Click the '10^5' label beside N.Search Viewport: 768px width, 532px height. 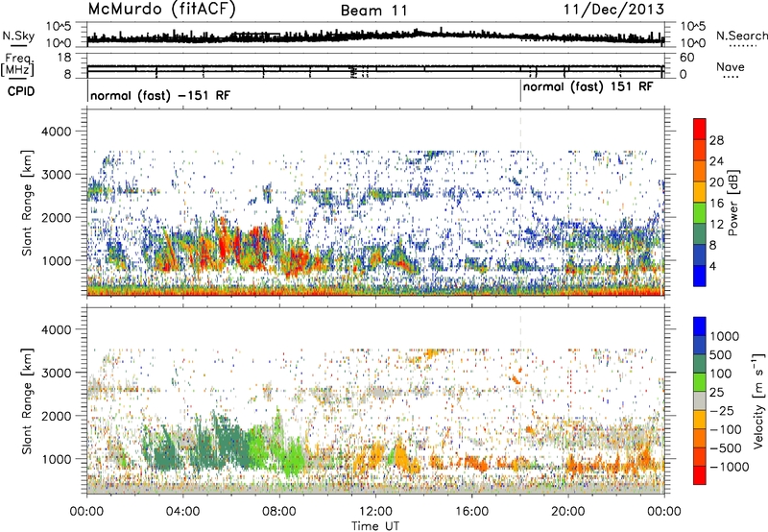click(x=692, y=26)
